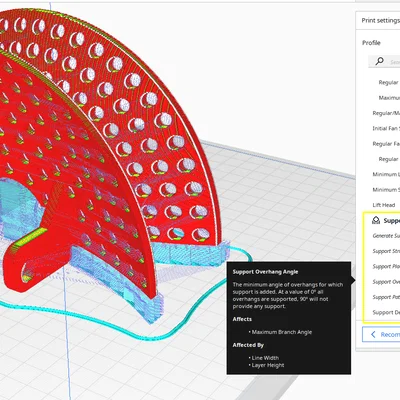The height and width of the screenshot is (400, 400).
Task: Select the Lift Head setting
Action: click(384, 205)
